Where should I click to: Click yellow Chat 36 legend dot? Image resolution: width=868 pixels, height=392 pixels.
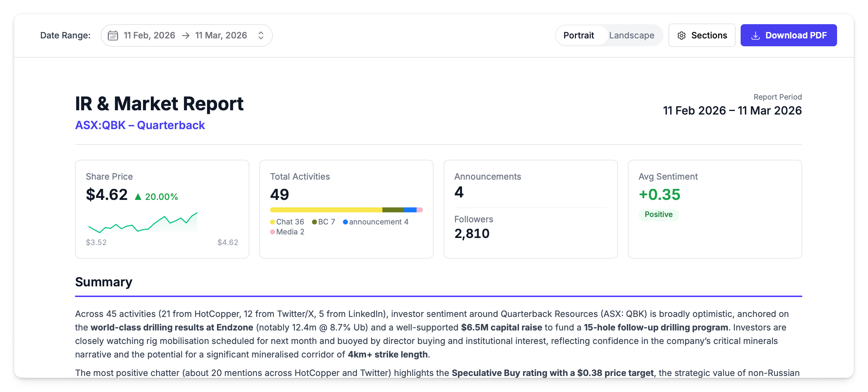coord(272,222)
